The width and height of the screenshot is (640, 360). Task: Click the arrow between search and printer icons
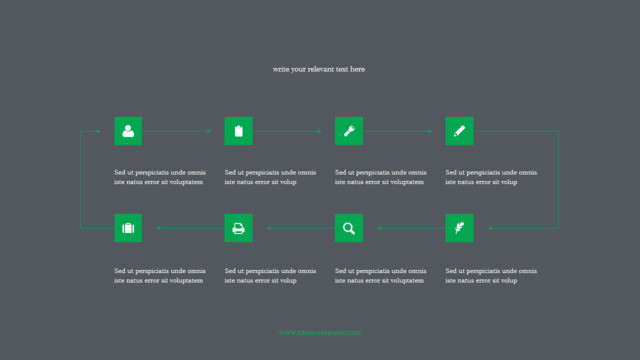click(x=301, y=228)
